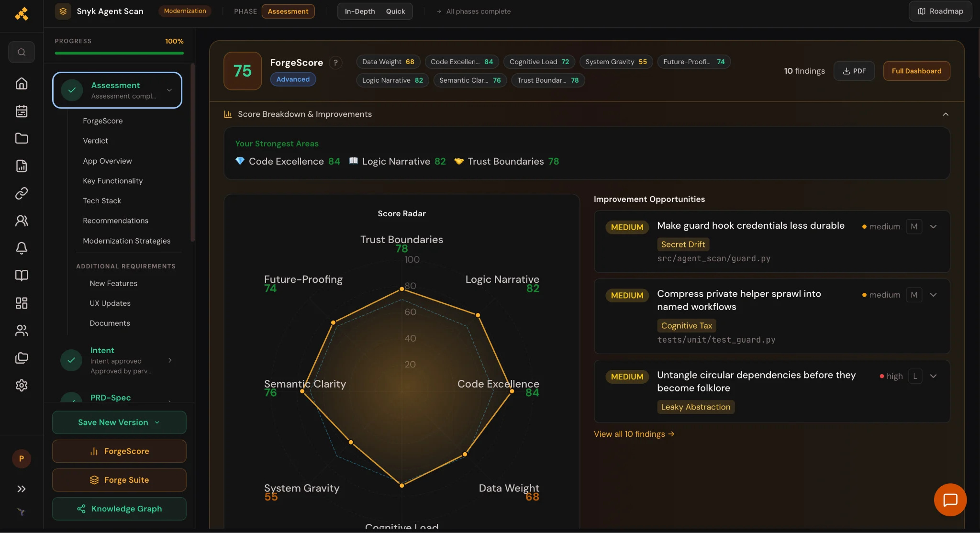Select UX Updates under Additional Requirements
The width and height of the screenshot is (980, 533).
tap(110, 303)
